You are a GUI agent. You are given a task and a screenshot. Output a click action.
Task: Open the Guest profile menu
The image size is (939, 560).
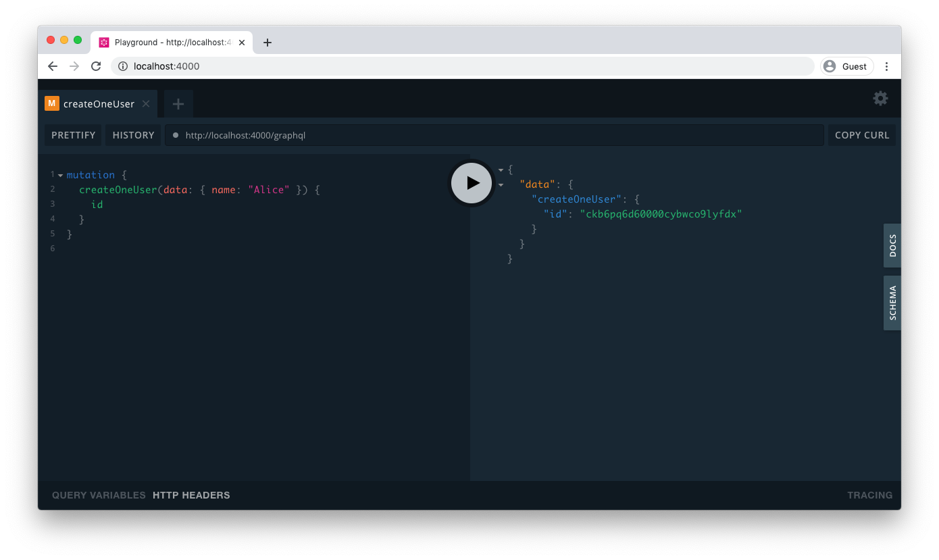847,66
